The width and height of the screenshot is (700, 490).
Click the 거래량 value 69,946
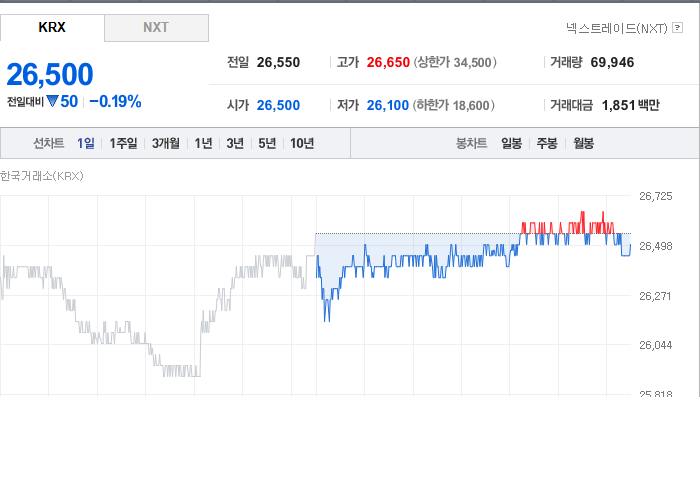click(612, 62)
